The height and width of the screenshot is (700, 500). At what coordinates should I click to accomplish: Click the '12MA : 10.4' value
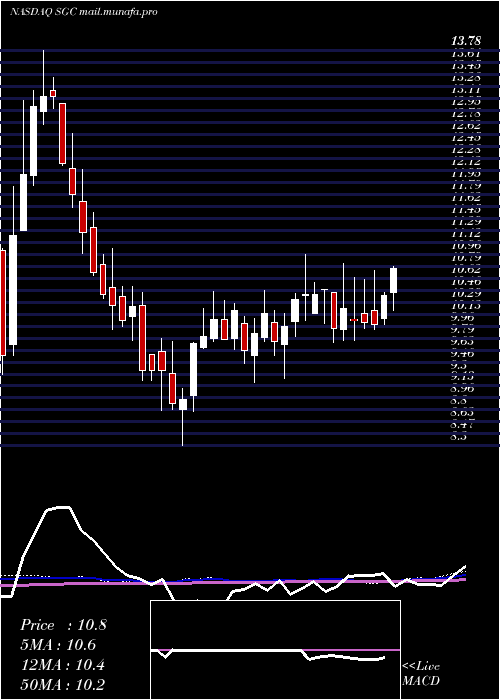tap(63, 665)
